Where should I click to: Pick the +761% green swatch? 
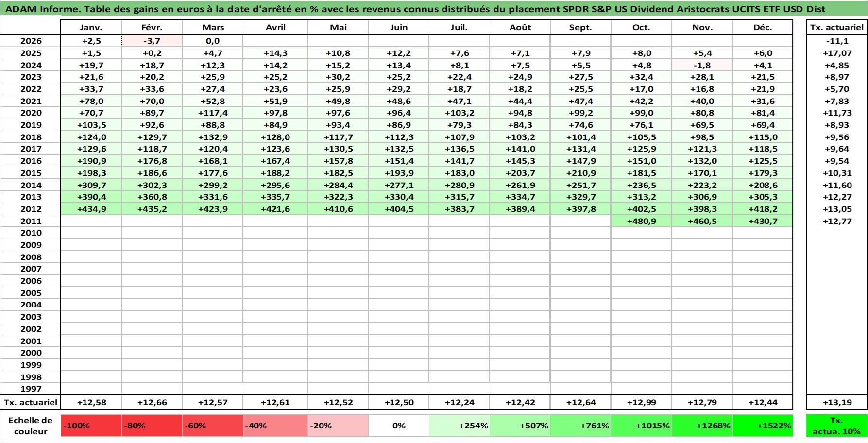[x=581, y=426]
